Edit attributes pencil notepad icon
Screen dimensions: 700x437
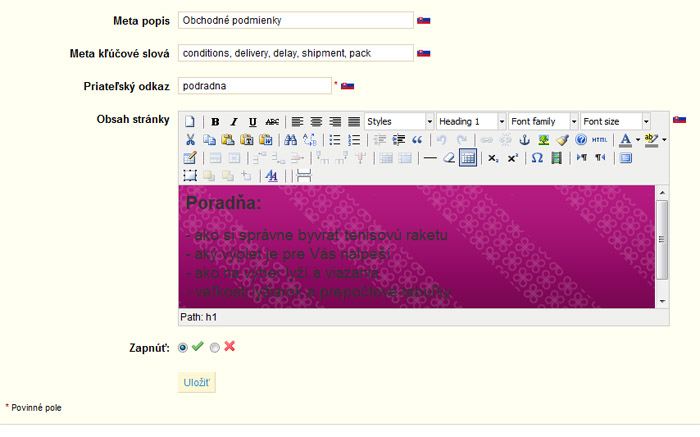coord(190,158)
